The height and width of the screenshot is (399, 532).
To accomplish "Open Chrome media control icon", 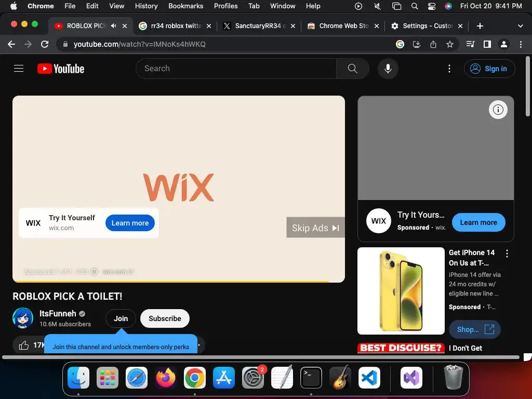I will click(470, 44).
